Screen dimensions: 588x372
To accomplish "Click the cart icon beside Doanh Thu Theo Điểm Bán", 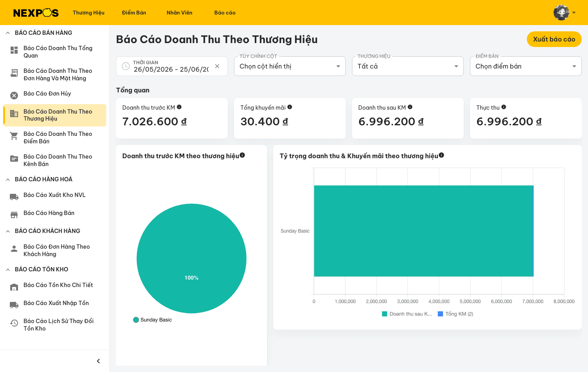I will (14, 136).
